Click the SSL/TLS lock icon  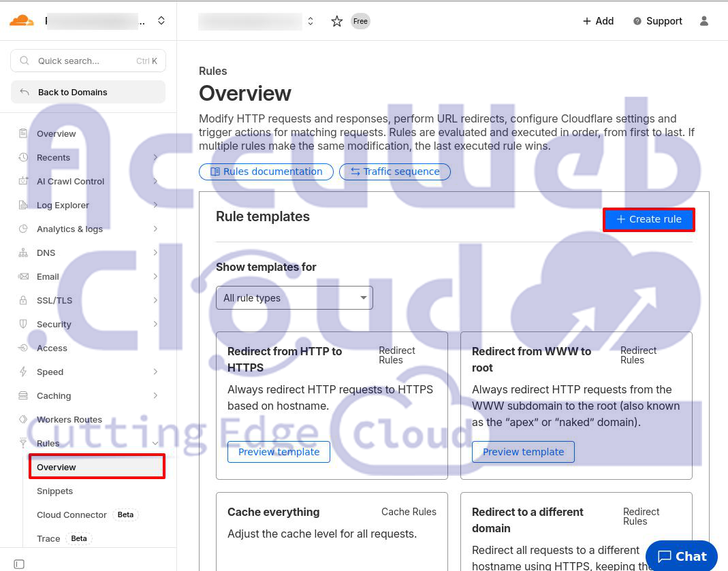point(24,300)
